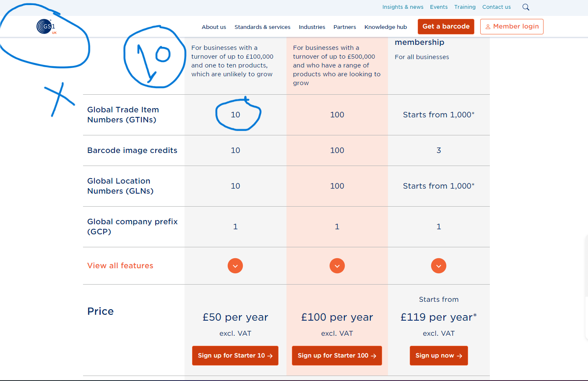
Task: Click the user icon in Member login
Action: pos(488,27)
